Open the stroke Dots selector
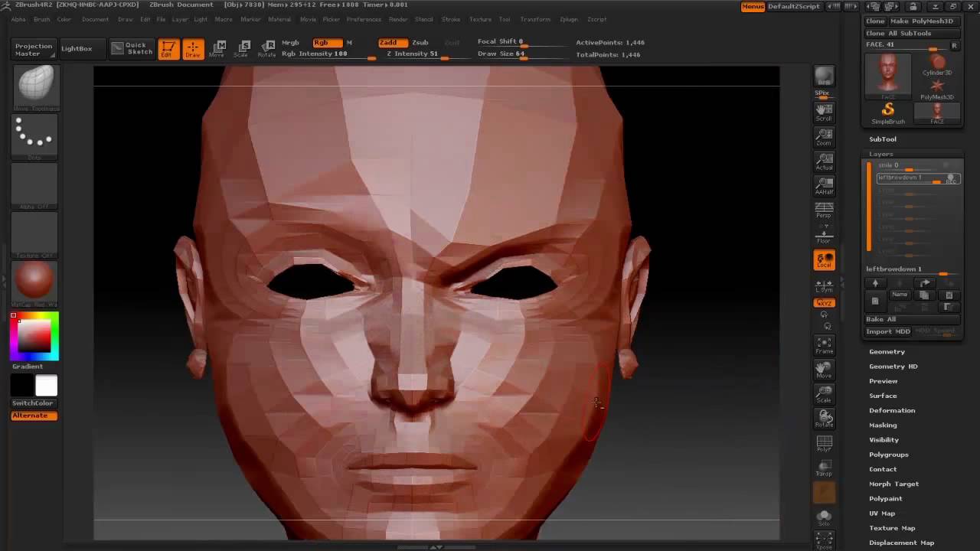This screenshot has width=980, height=551. pyautogui.click(x=34, y=138)
